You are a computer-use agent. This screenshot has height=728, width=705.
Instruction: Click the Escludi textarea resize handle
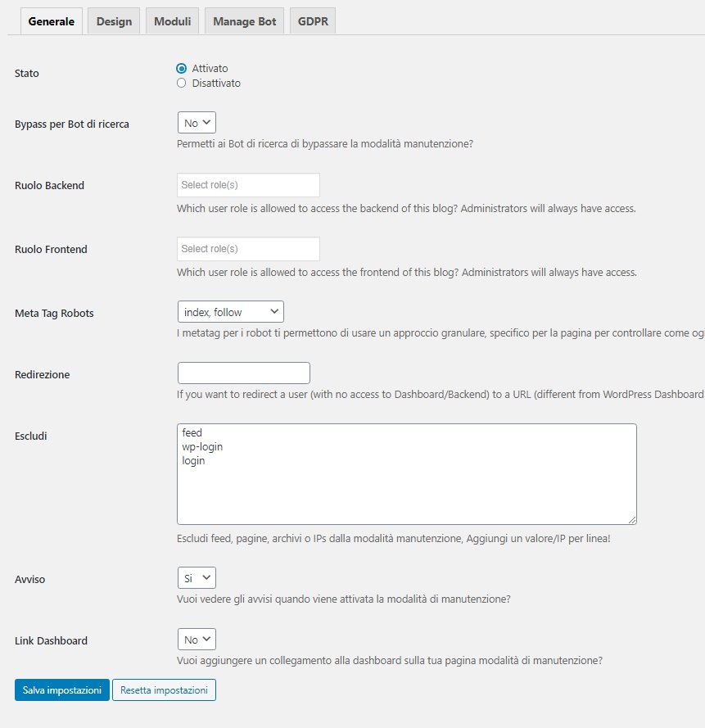pos(632,521)
